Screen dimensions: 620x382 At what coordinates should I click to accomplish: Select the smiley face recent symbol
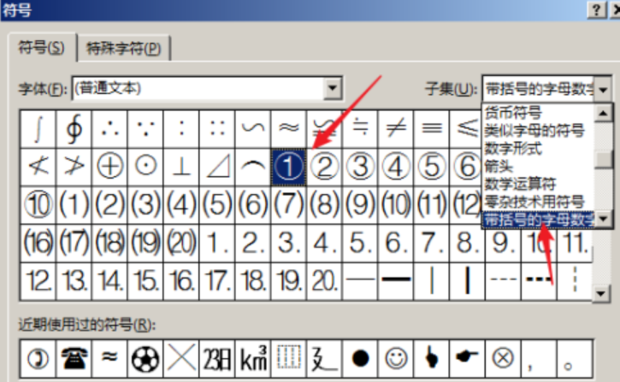pyautogui.click(x=395, y=358)
